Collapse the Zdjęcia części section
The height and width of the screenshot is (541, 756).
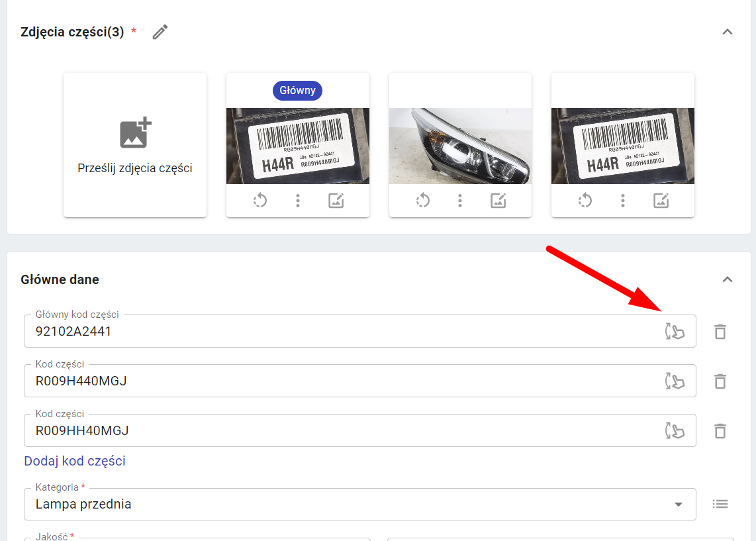727,32
